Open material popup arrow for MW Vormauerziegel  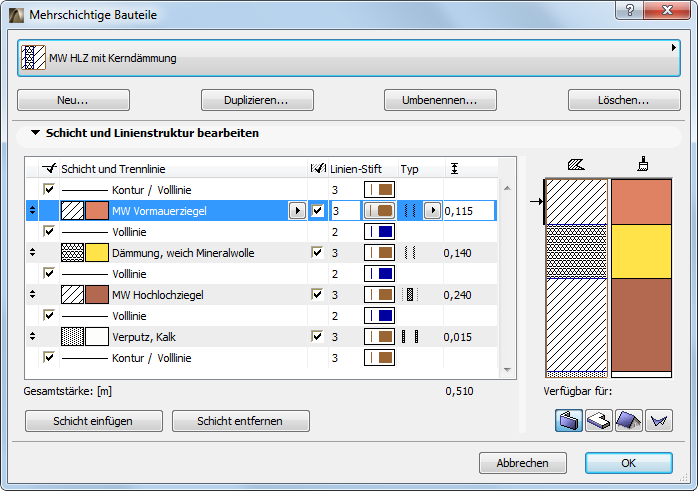pyautogui.click(x=297, y=211)
